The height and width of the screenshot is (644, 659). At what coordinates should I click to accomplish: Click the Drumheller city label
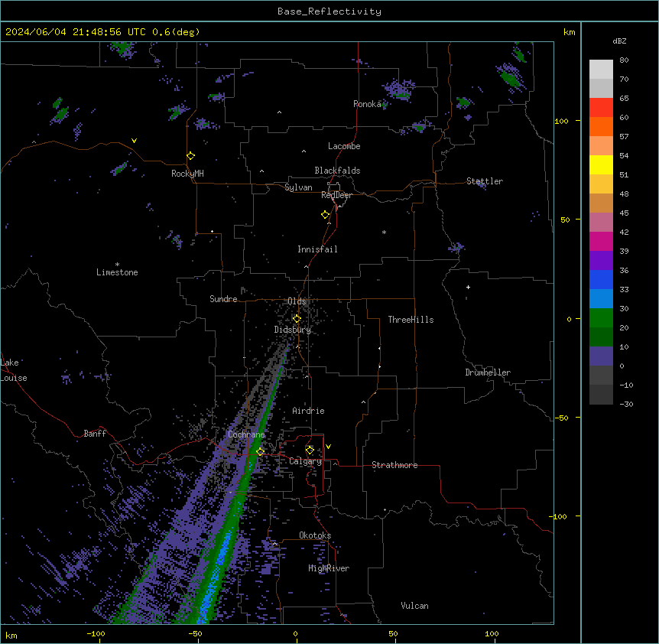[488, 372]
